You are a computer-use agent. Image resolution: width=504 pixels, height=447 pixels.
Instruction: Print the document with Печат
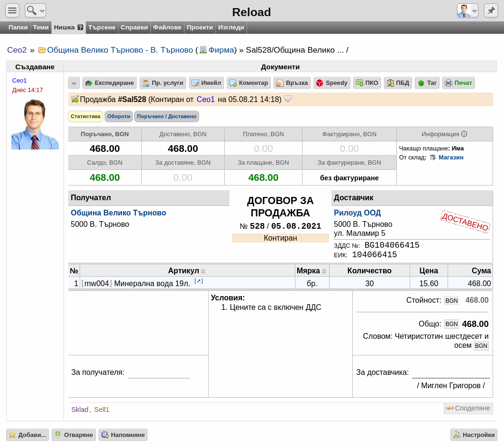coord(458,83)
